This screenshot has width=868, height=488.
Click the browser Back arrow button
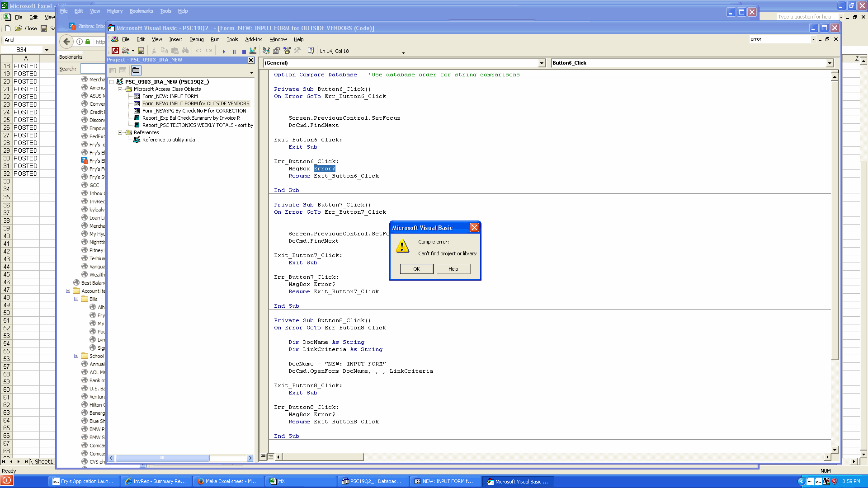click(x=66, y=42)
